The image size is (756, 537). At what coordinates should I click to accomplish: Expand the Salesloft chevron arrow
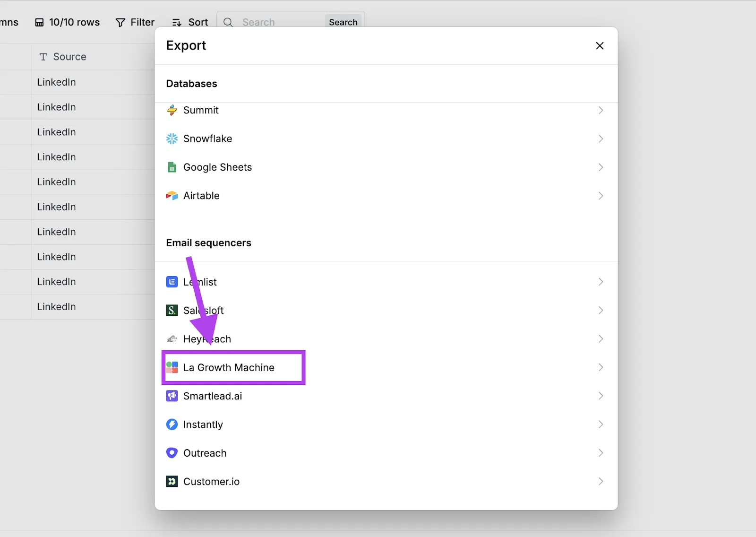coord(601,310)
